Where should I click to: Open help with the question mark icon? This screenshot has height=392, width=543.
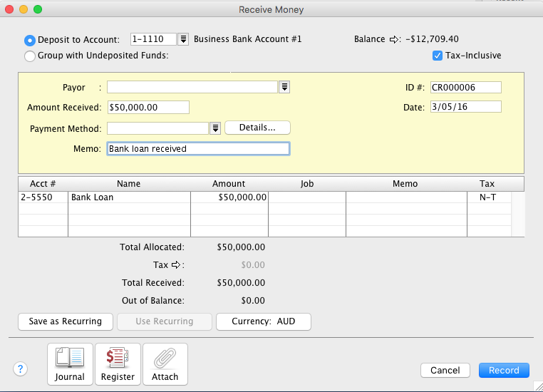[x=21, y=369]
